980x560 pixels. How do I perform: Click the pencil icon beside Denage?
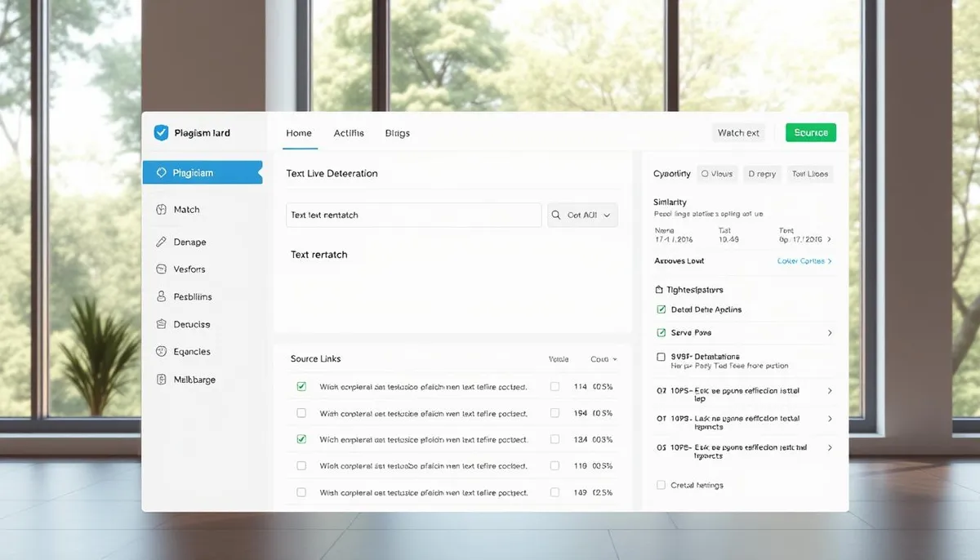161,242
